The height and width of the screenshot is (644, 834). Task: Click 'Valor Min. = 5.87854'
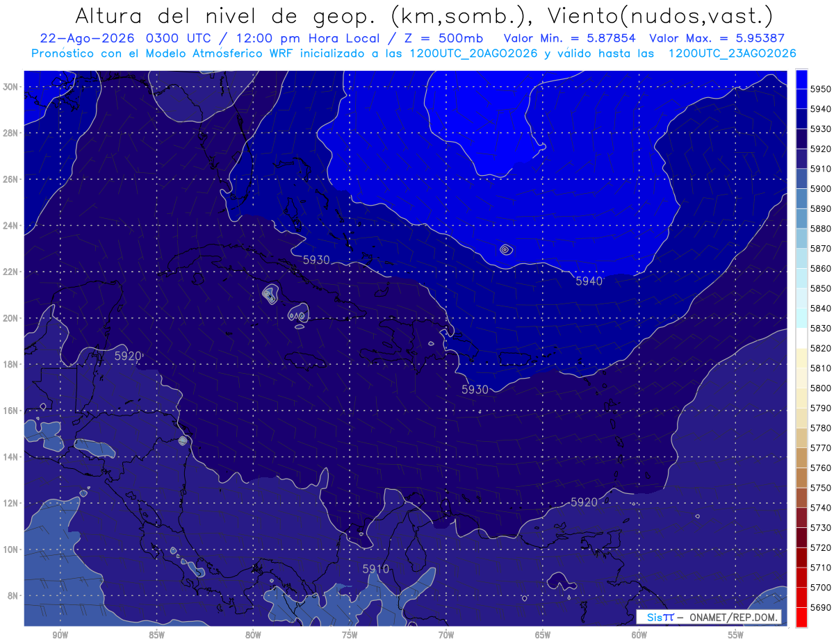tap(571, 39)
